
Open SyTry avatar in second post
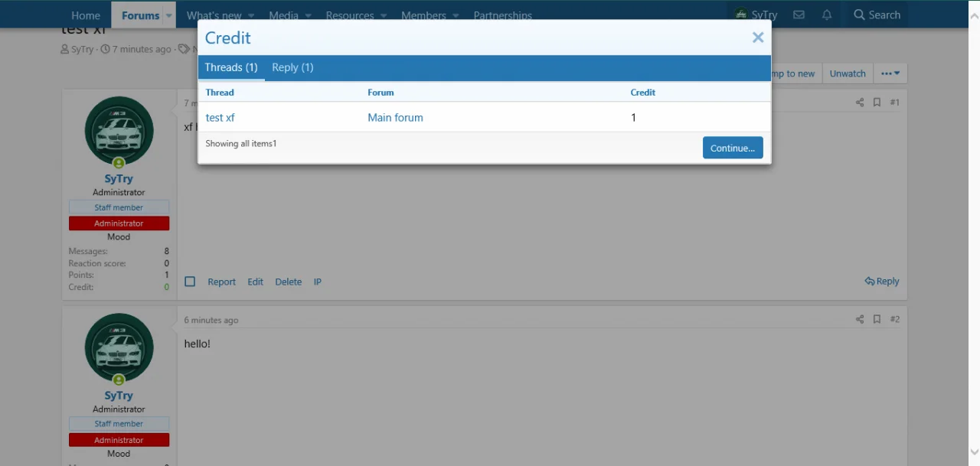(x=119, y=348)
